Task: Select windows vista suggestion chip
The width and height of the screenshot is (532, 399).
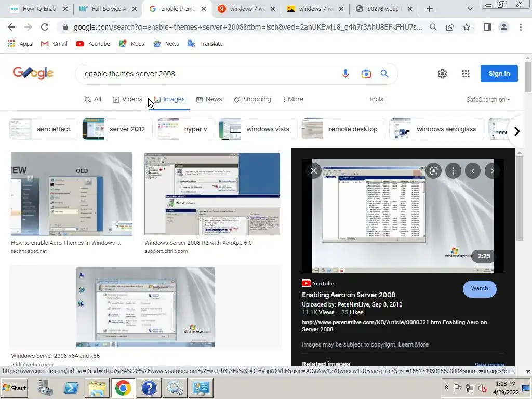Action: [258, 129]
